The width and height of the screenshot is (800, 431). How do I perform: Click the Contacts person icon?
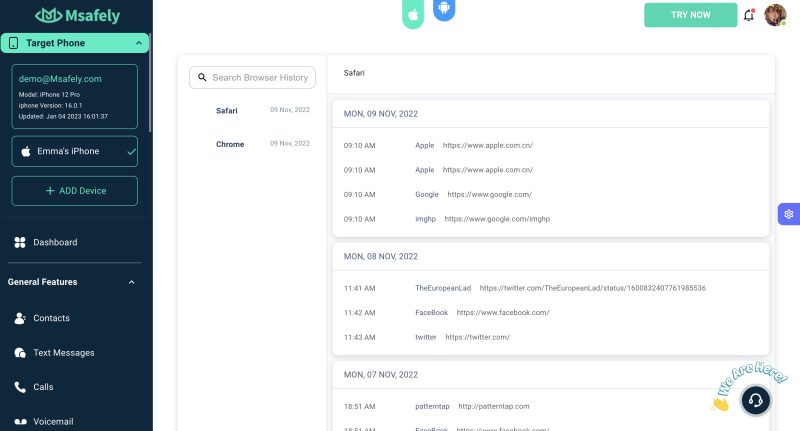click(20, 318)
